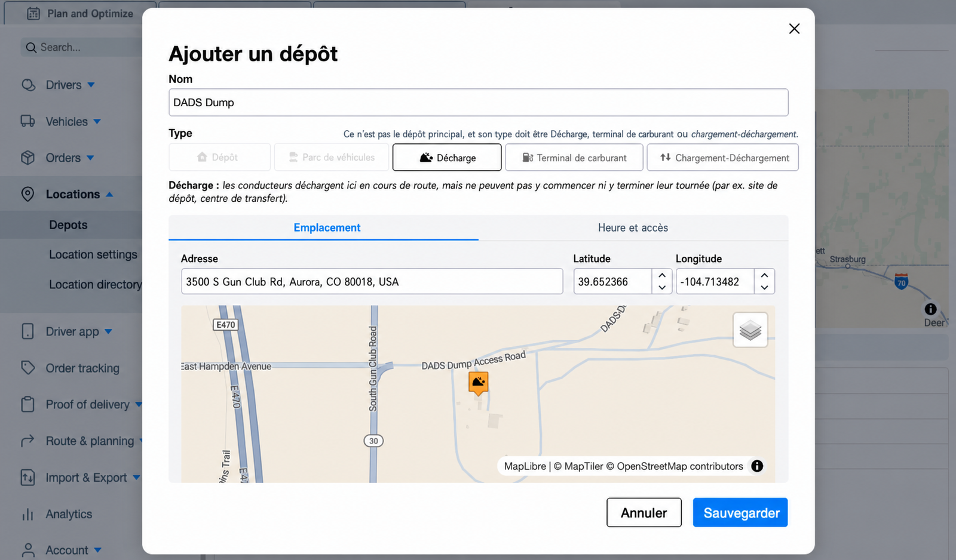Screen dimensions: 956x560
Task: Click DADS Dump Access Road label
Action: pyautogui.click(x=474, y=360)
